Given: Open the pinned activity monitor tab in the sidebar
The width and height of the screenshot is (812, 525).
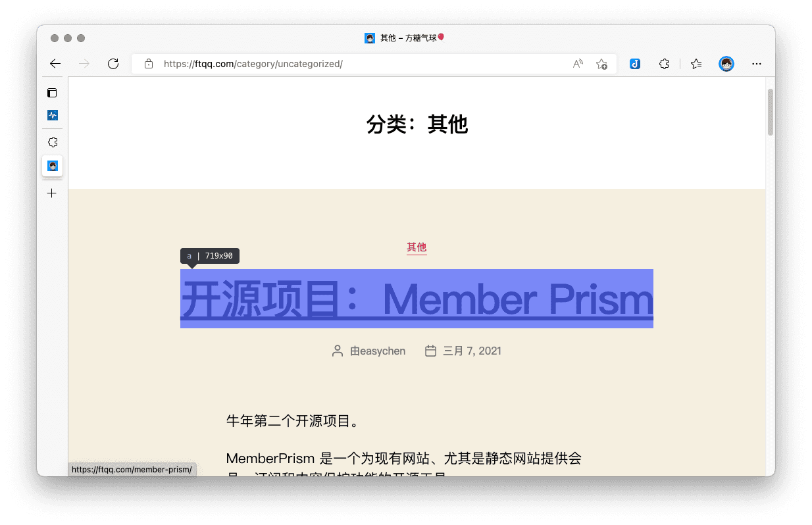Looking at the screenshot, I should 53,115.
